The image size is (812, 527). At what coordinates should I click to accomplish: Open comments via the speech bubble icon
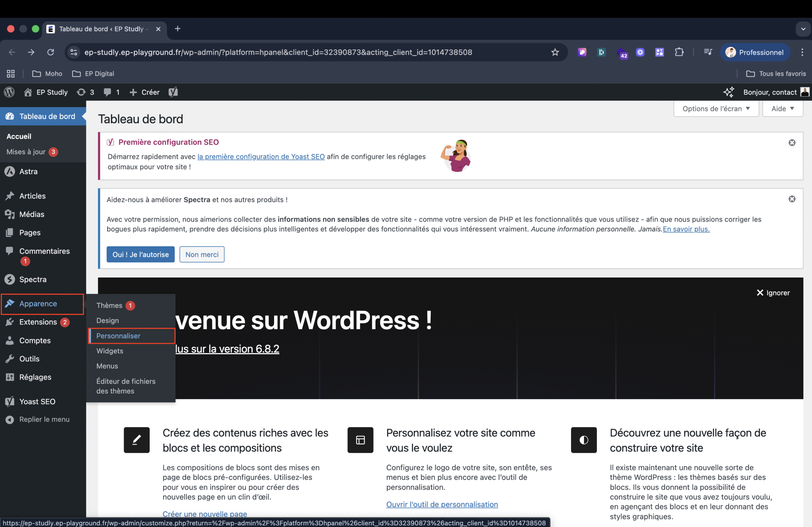click(x=108, y=92)
